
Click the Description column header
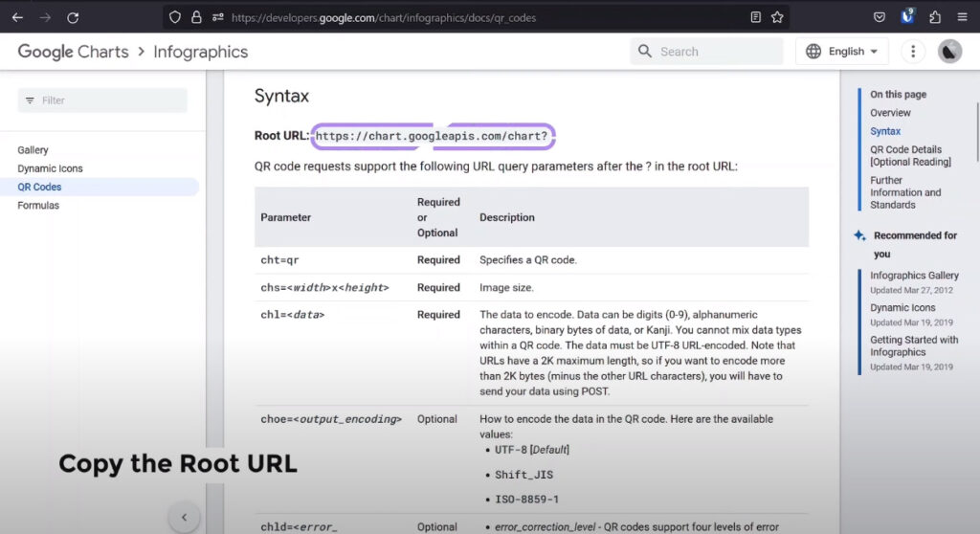point(507,217)
